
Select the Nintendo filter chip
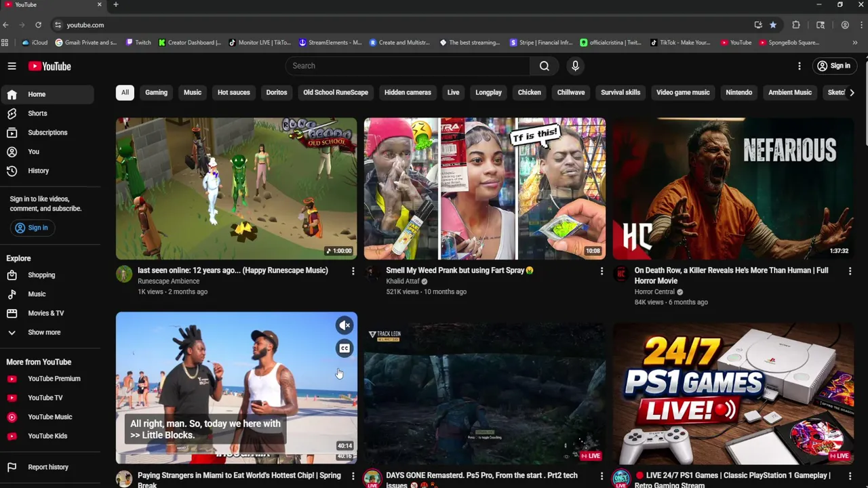click(739, 92)
